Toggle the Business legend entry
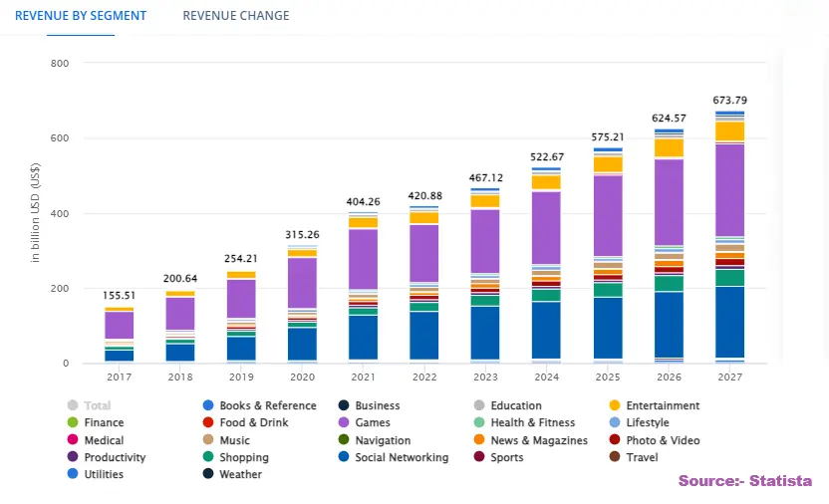The height and width of the screenshot is (504, 829). click(x=369, y=405)
